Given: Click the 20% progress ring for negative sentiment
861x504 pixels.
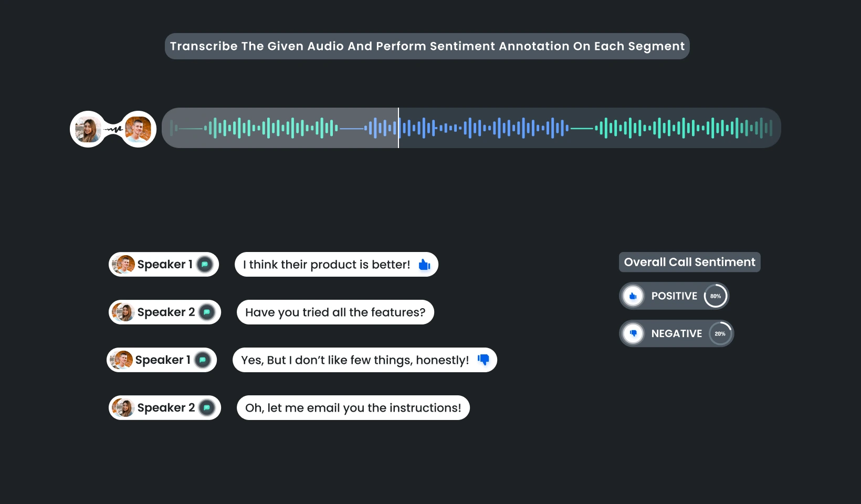Looking at the screenshot, I should click(720, 333).
